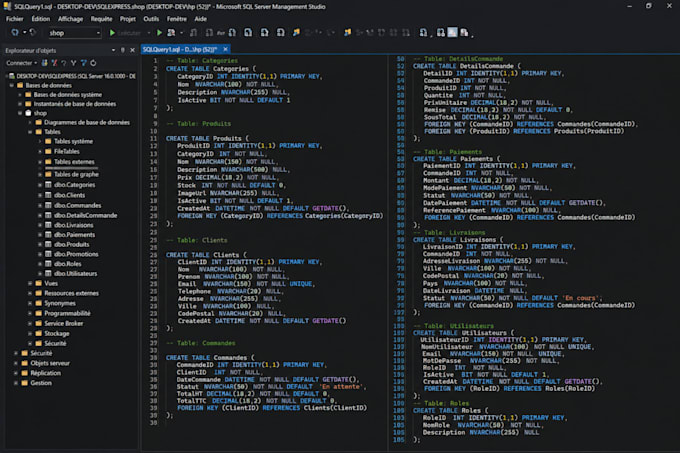Click the highlighted active toolbar icon
680x453 pixels.
(x=452, y=33)
